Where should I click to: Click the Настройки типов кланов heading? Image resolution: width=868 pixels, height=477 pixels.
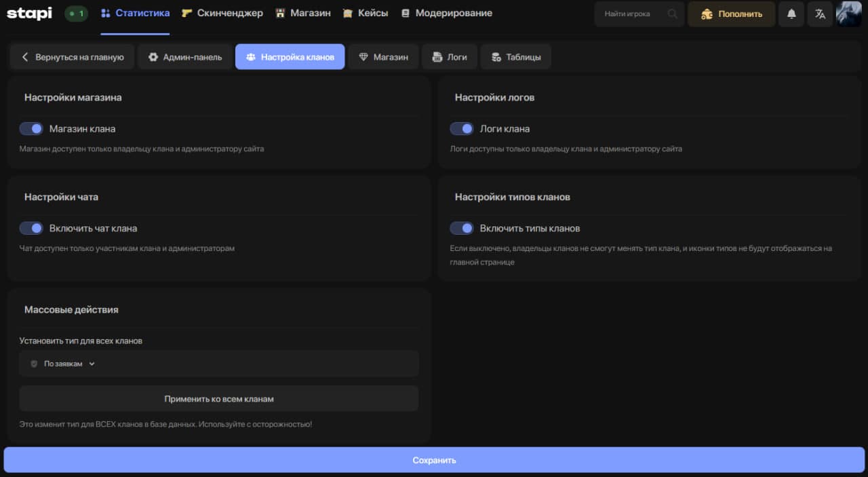(512, 197)
